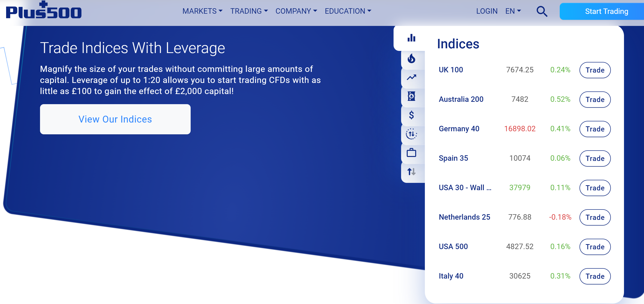Click the LOGIN link
Viewport: 644px width, 304px height.
(x=487, y=11)
